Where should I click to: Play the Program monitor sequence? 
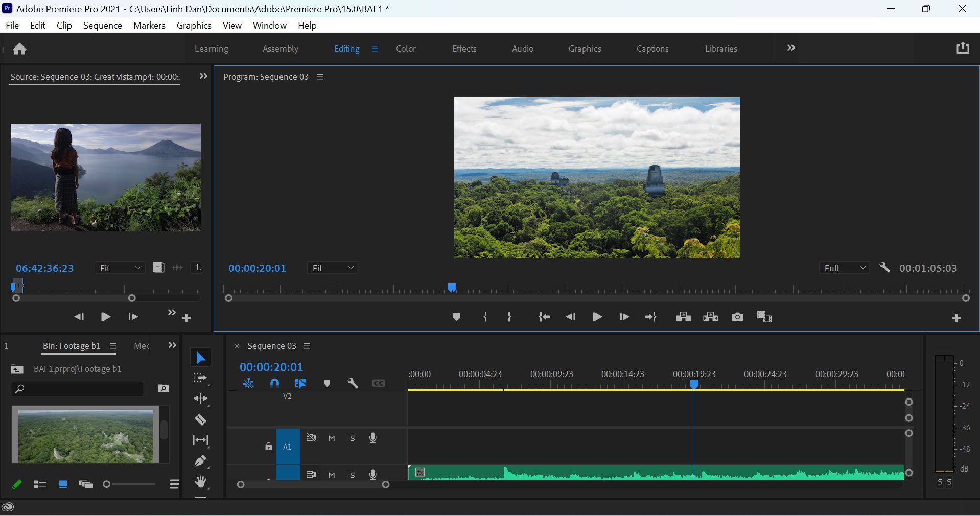click(597, 317)
